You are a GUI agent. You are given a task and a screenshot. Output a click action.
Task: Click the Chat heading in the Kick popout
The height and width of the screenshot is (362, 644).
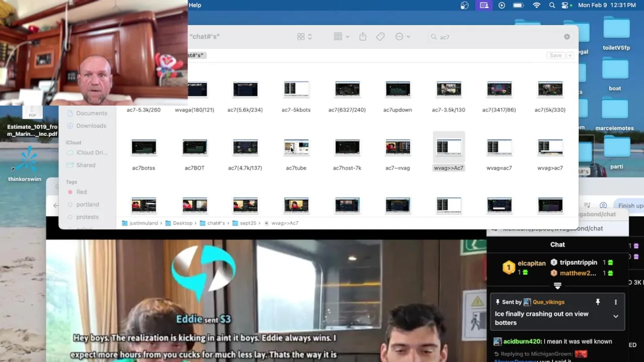click(557, 244)
